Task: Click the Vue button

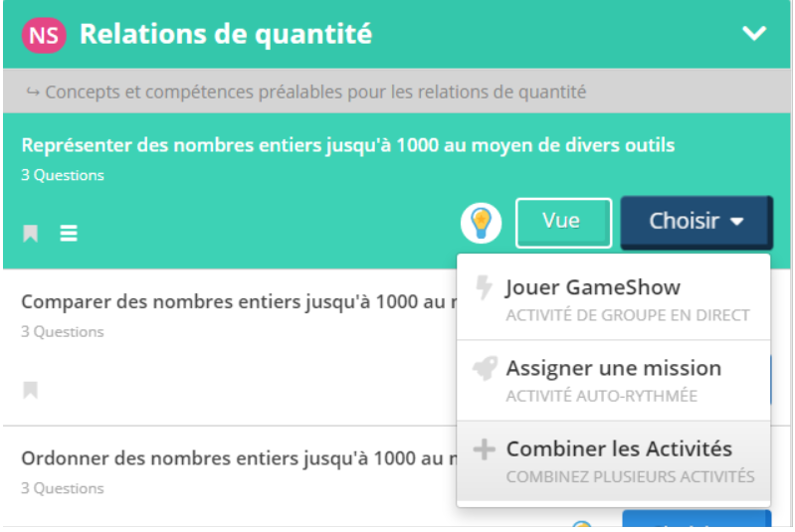Action: 563,223
